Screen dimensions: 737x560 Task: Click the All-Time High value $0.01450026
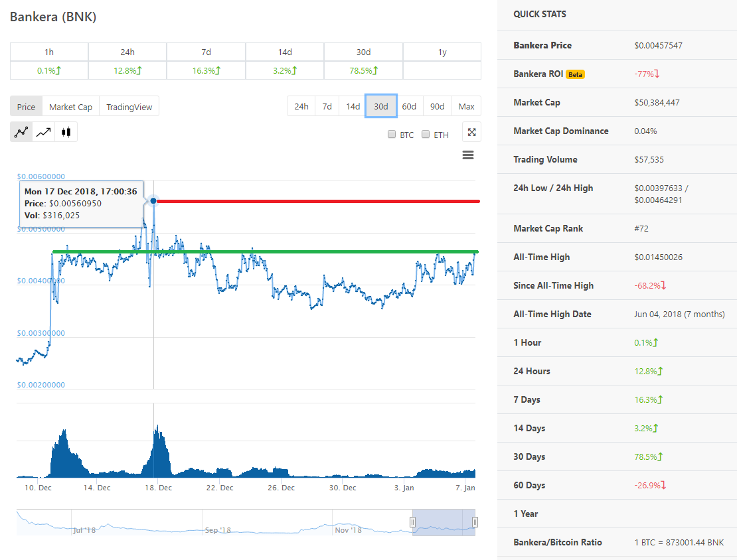coord(658,257)
